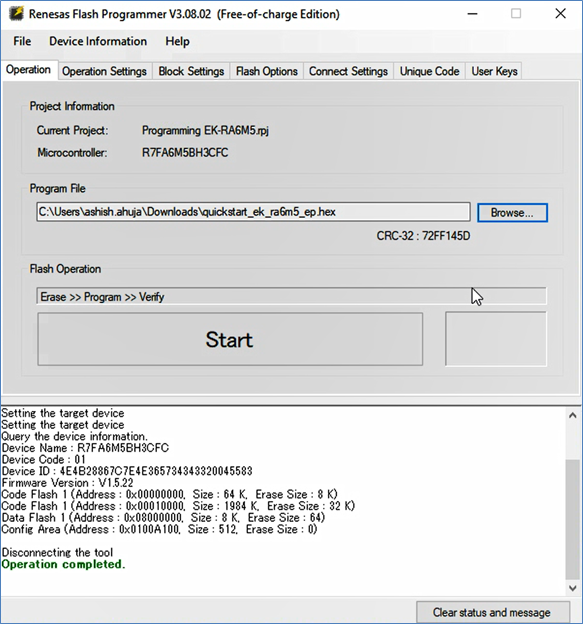
Task: Click the log scrollbar thumb
Action: 573,519
